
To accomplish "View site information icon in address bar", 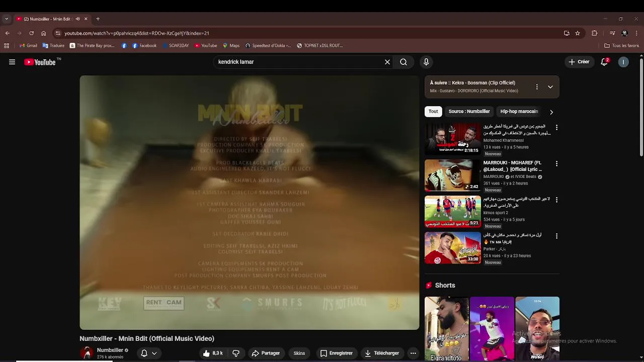I will (58, 33).
